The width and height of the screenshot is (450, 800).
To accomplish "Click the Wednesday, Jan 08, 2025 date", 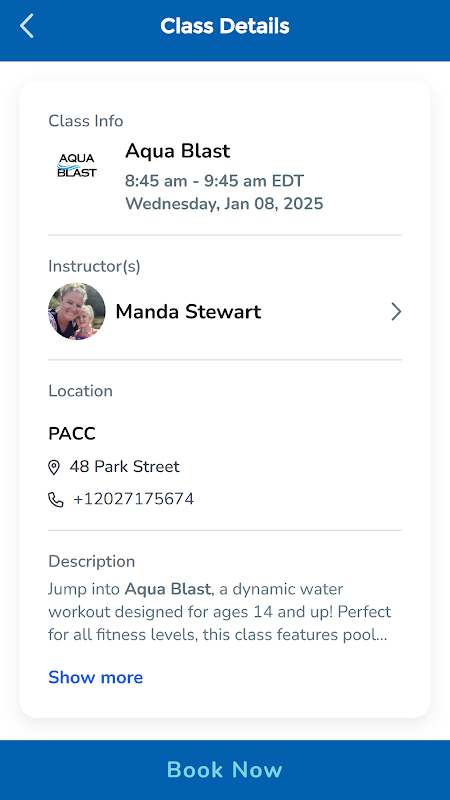I will pos(224,204).
